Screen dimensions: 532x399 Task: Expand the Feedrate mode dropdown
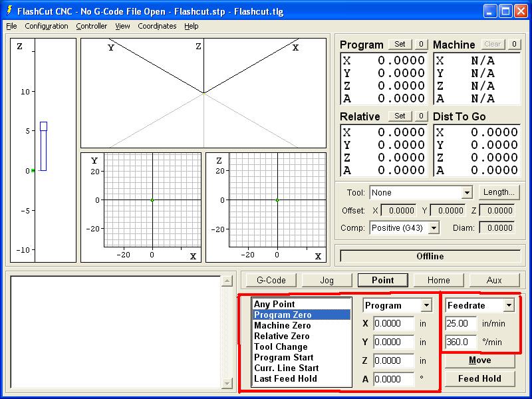click(509, 305)
